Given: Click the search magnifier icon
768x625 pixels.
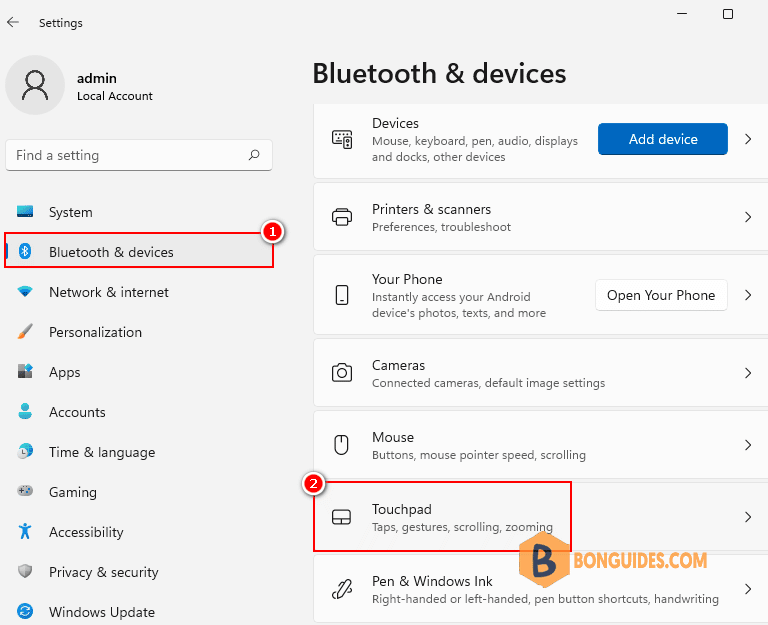Looking at the screenshot, I should pos(254,155).
